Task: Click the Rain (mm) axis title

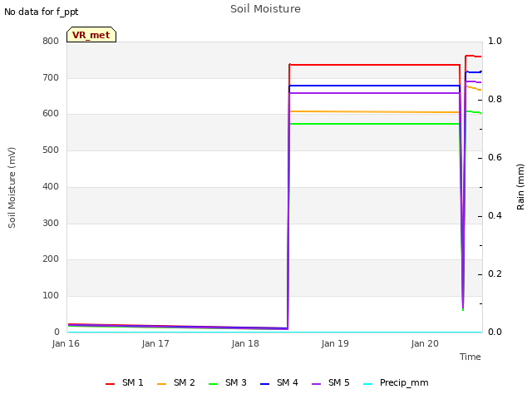Action: [520, 187]
